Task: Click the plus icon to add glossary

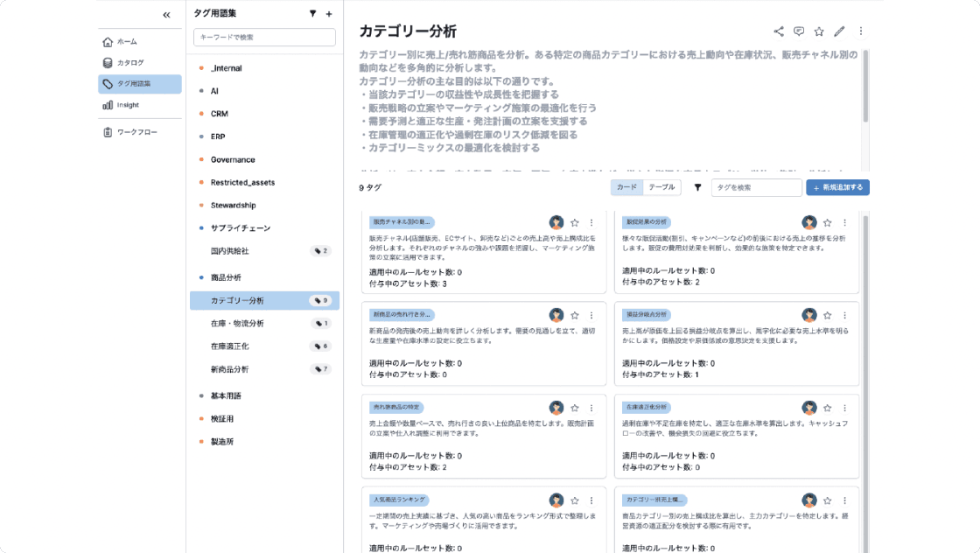Action: tap(329, 14)
